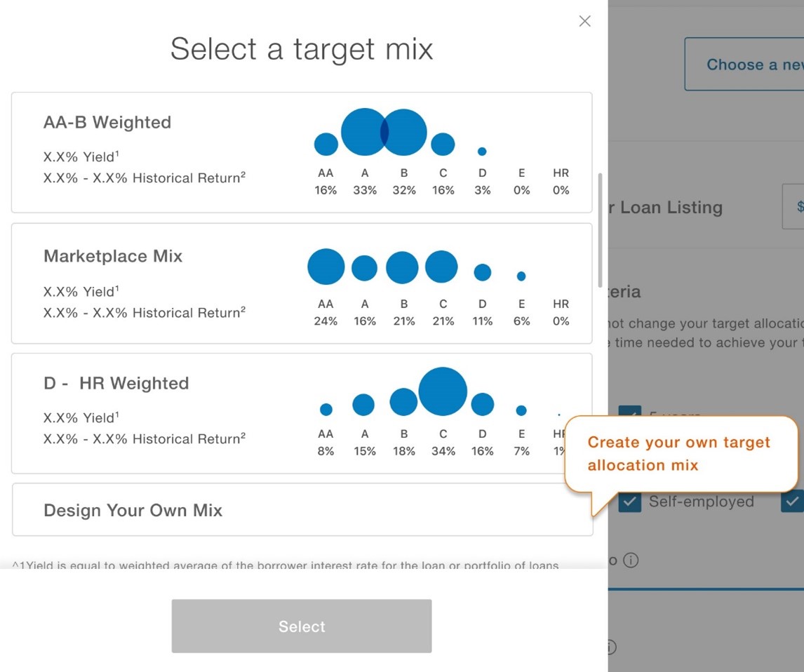
Task: Choose the AA-B Weighted mix title
Action: pos(107,122)
